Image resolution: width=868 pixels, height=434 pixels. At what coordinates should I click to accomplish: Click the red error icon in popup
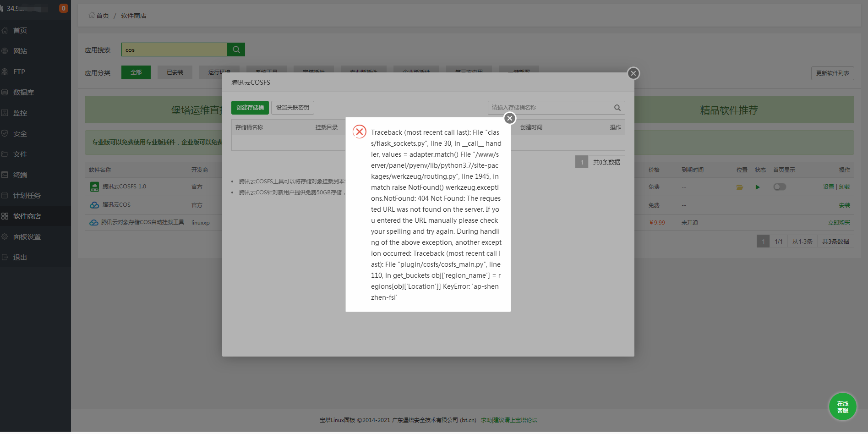pos(360,132)
